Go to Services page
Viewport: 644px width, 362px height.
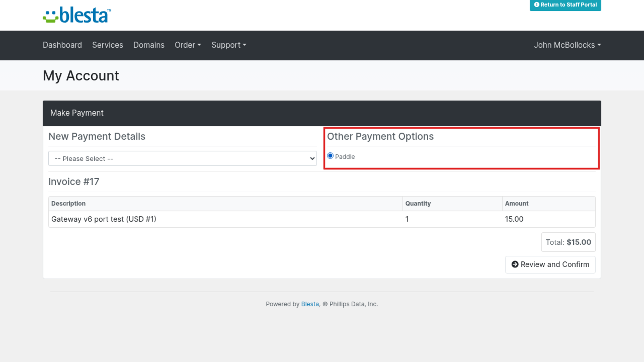point(107,45)
